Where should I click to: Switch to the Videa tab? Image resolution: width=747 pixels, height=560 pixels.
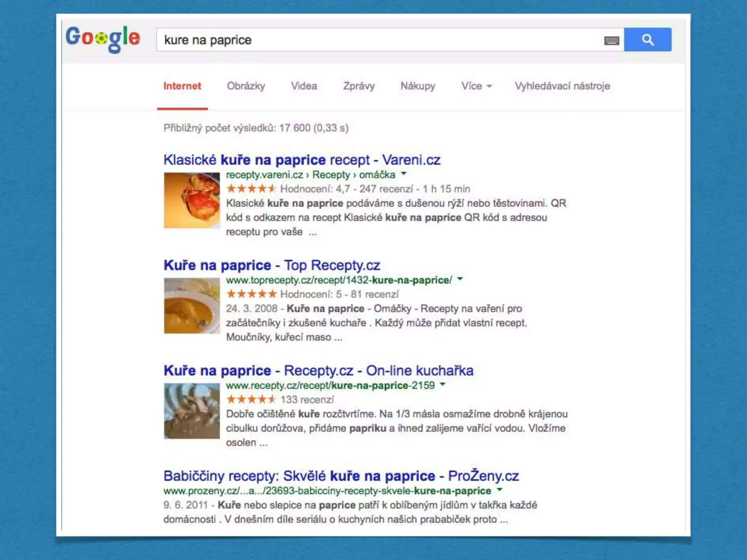click(304, 86)
